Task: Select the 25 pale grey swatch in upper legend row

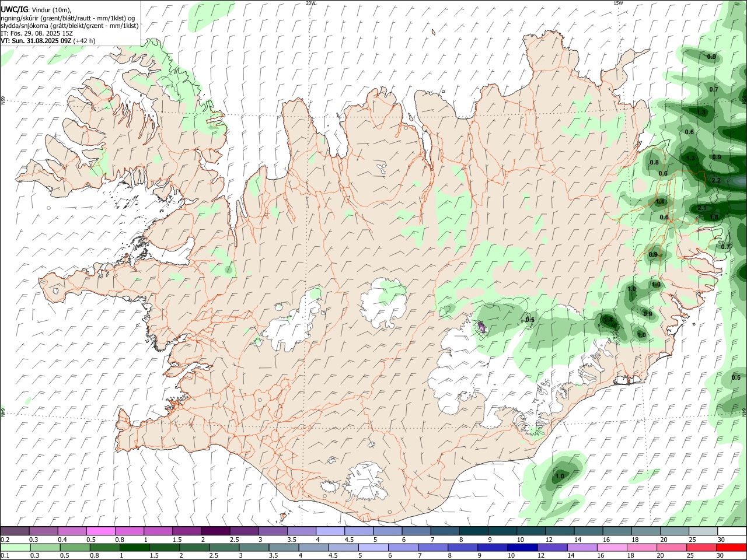Action: coord(703,531)
